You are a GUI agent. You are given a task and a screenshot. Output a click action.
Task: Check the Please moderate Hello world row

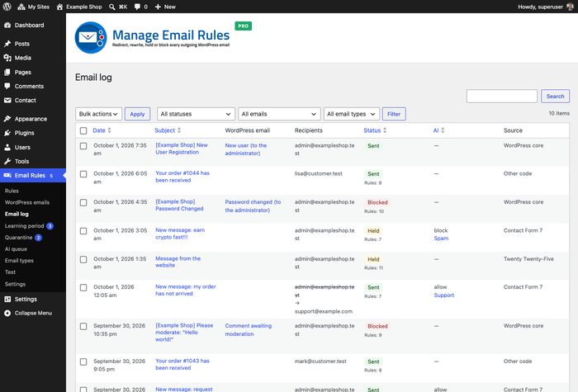coord(83,327)
